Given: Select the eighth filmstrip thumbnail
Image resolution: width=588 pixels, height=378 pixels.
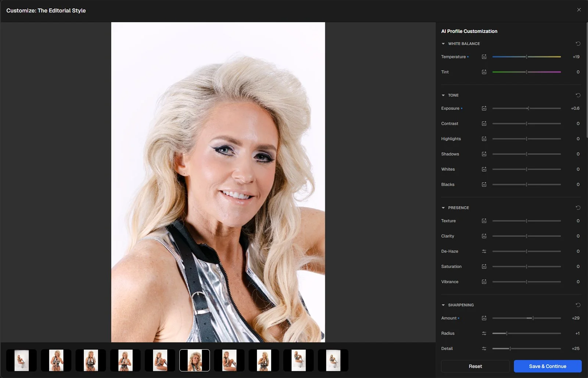Looking at the screenshot, I should pos(264,360).
